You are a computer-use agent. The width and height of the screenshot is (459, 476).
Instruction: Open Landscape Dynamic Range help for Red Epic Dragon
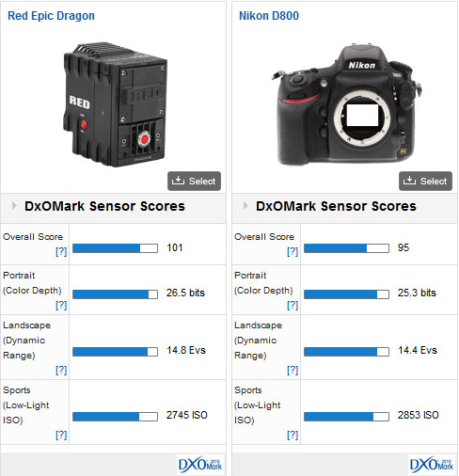pos(61,370)
